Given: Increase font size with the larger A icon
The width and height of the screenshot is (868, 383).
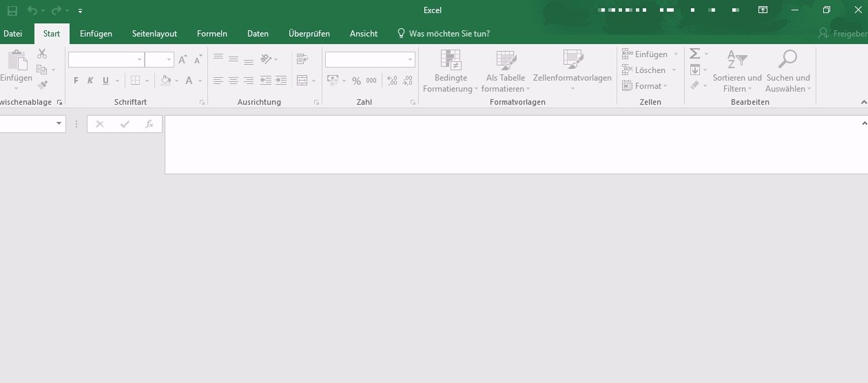Looking at the screenshot, I should 183,60.
